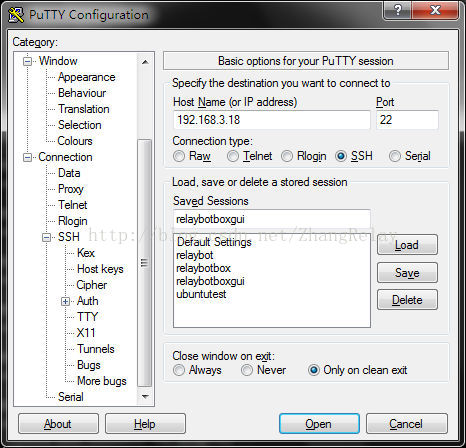The width and height of the screenshot is (466, 448).
Task: Delete the selected session
Action: coord(407,300)
